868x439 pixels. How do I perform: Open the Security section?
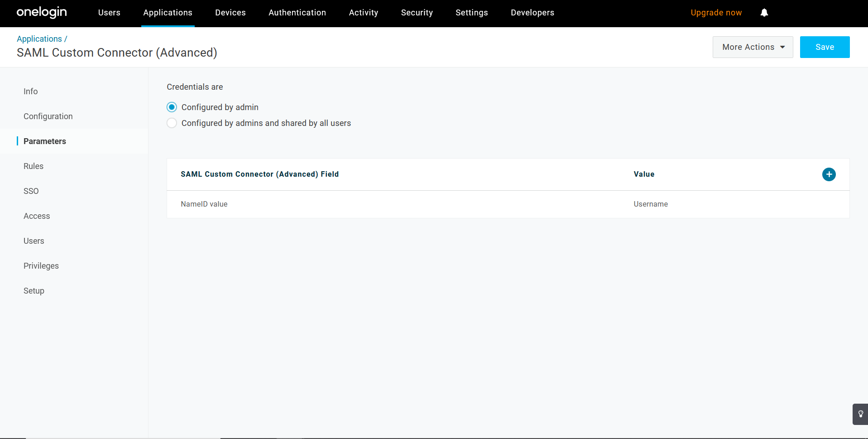tap(417, 12)
